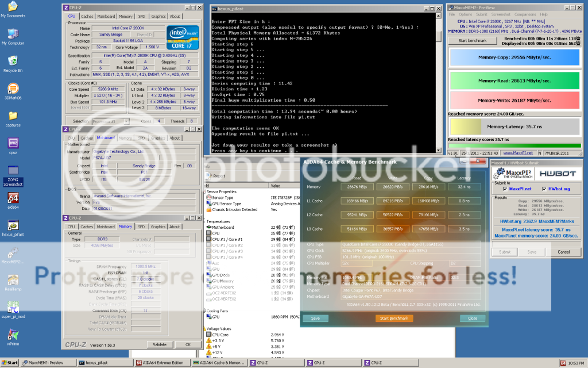Open the My Documents desktop icon

[13, 9]
